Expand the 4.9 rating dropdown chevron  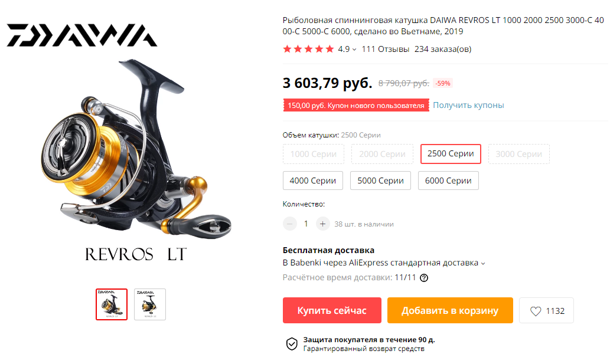(354, 50)
